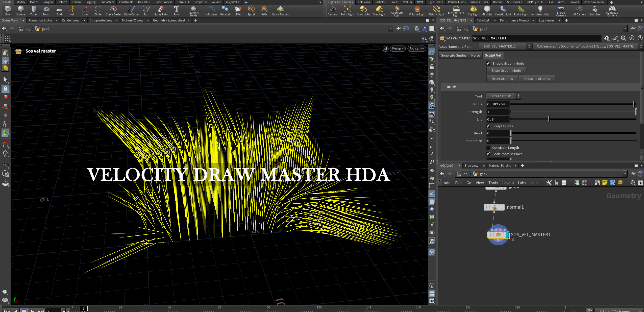Open the Layout menu in network editor

(x=508, y=183)
